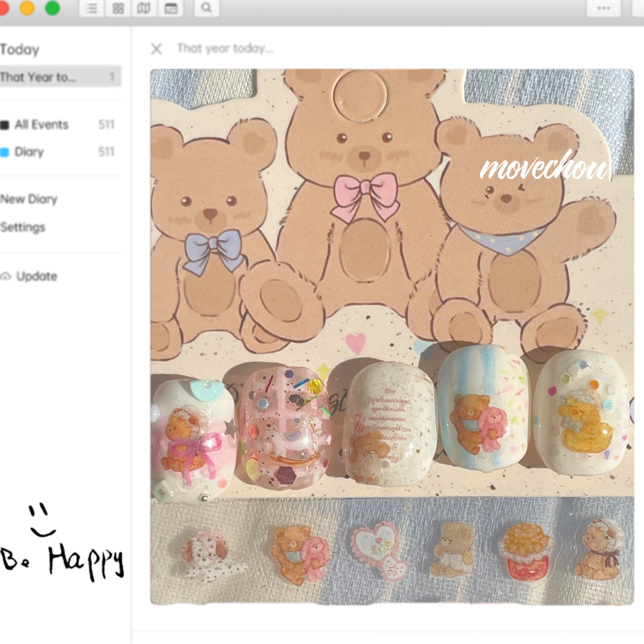The width and height of the screenshot is (644, 644).
Task: Click the Update link
Action: (37, 276)
